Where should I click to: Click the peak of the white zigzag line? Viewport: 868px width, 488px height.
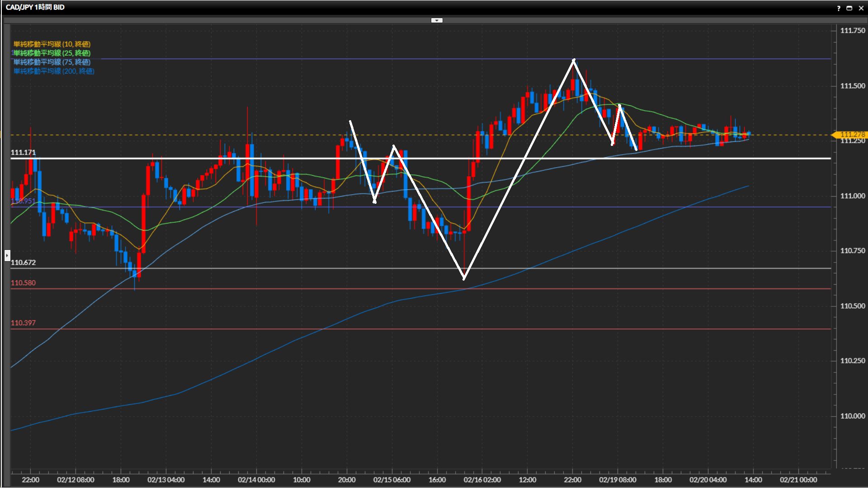[x=574, y=60]
